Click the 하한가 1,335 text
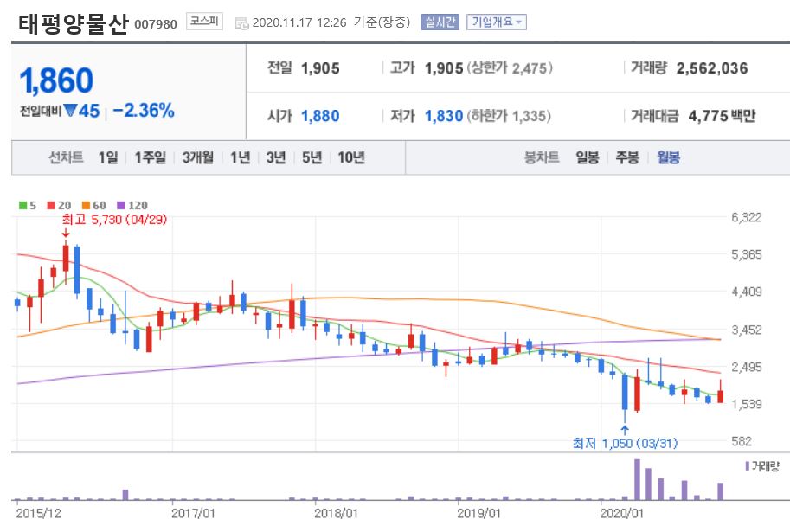Image resolution: width=790 pixels, height=532 pixels. (x=509, y=117)
